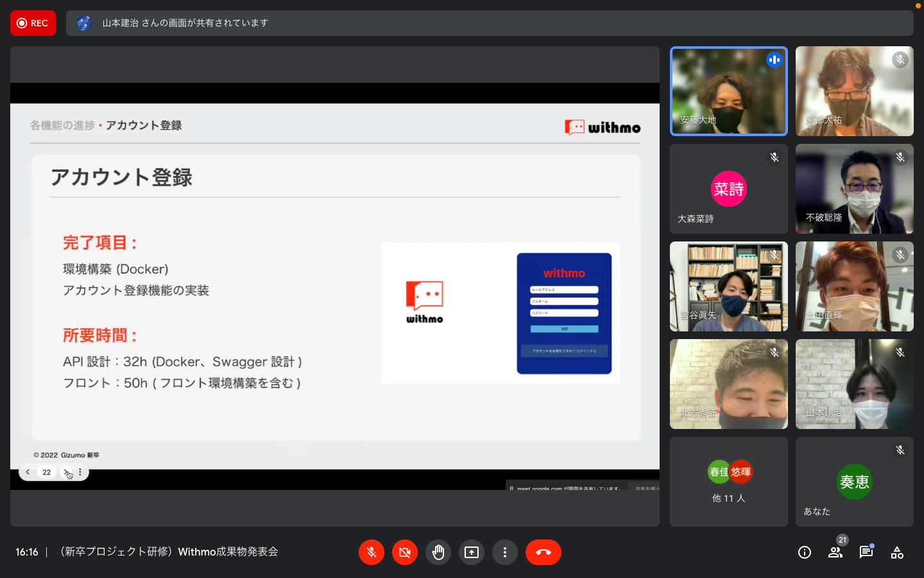Click the withmo logo in the slide header

pyautogui.click(x=603, y=127)
